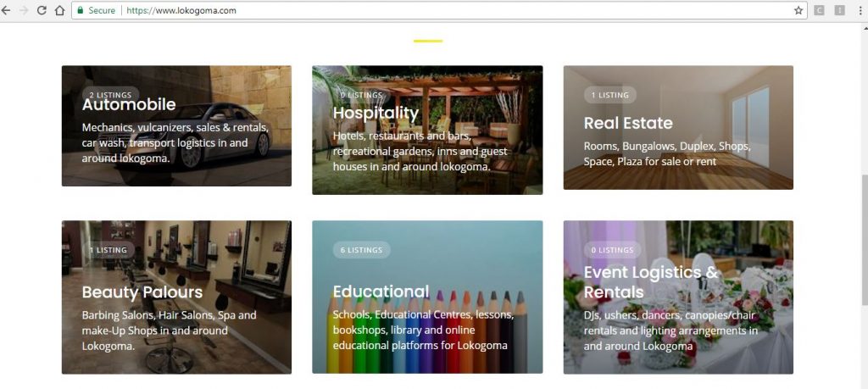Click the browser back arrow

coord(7,10)
